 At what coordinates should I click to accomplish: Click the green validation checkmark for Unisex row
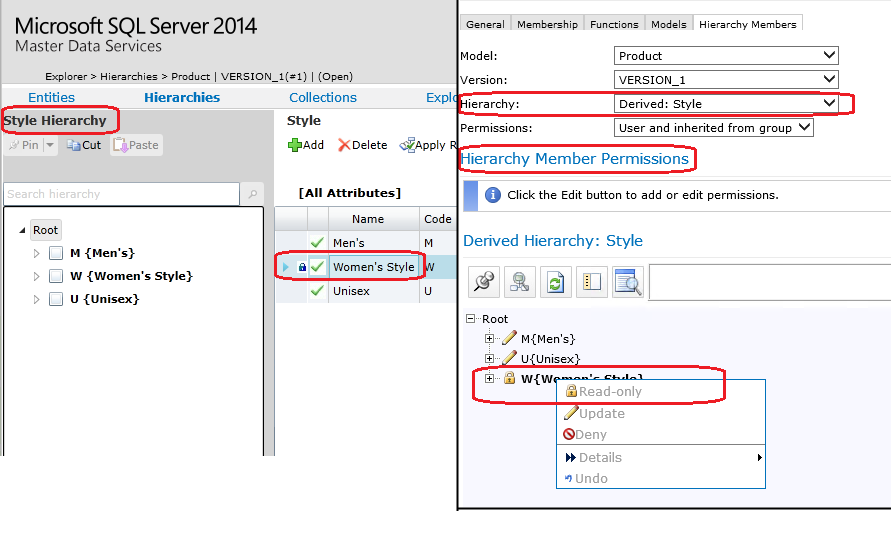tap(317, 291)
